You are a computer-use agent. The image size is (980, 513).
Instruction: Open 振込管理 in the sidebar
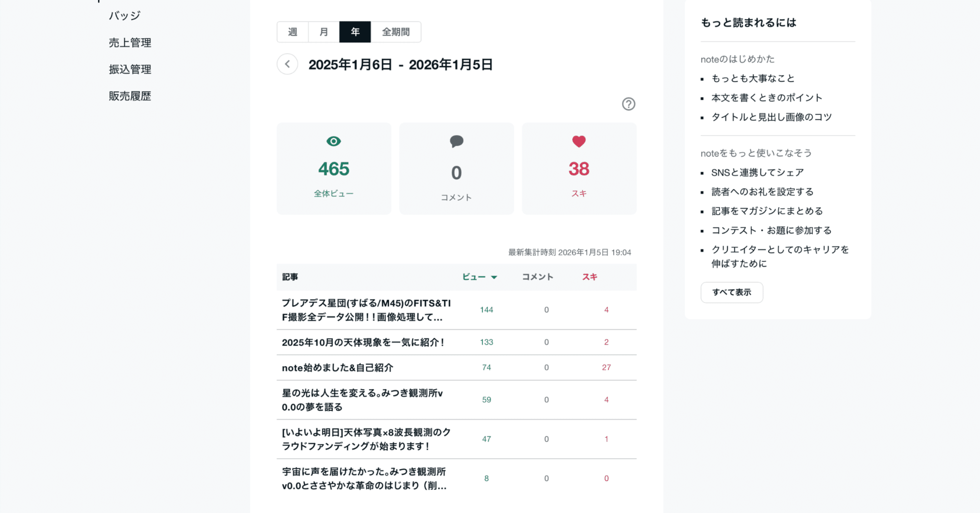coord(129,69)
